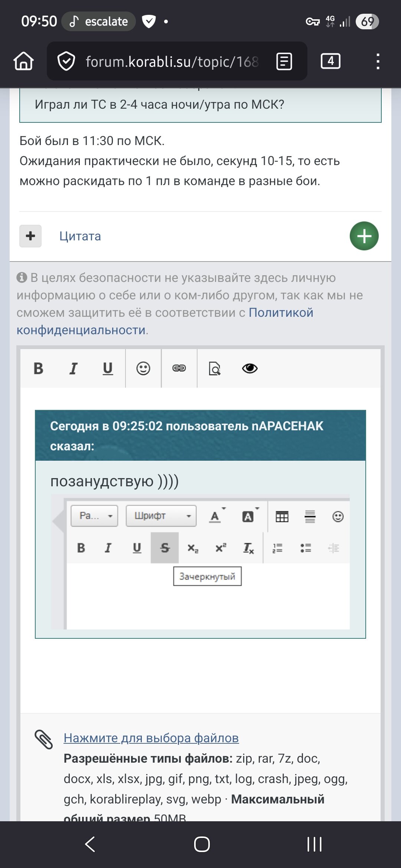
Task: Click the preview page icon in editor
Action: (215, 368)
